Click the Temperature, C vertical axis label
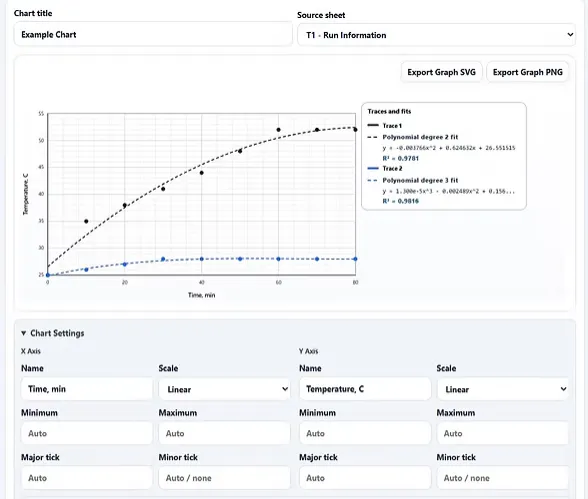The height and width of the screenshot is (499, 588). [26, 194]
